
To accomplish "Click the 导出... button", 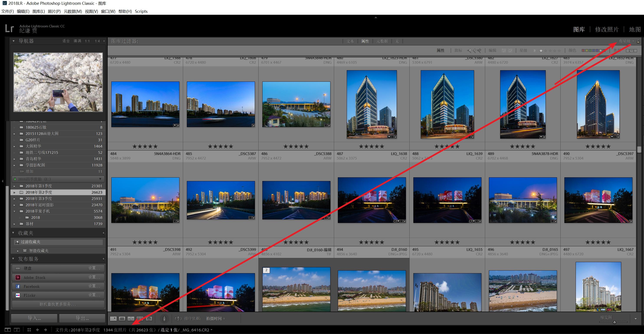I will pyautogui.click(x=82, y=318).
